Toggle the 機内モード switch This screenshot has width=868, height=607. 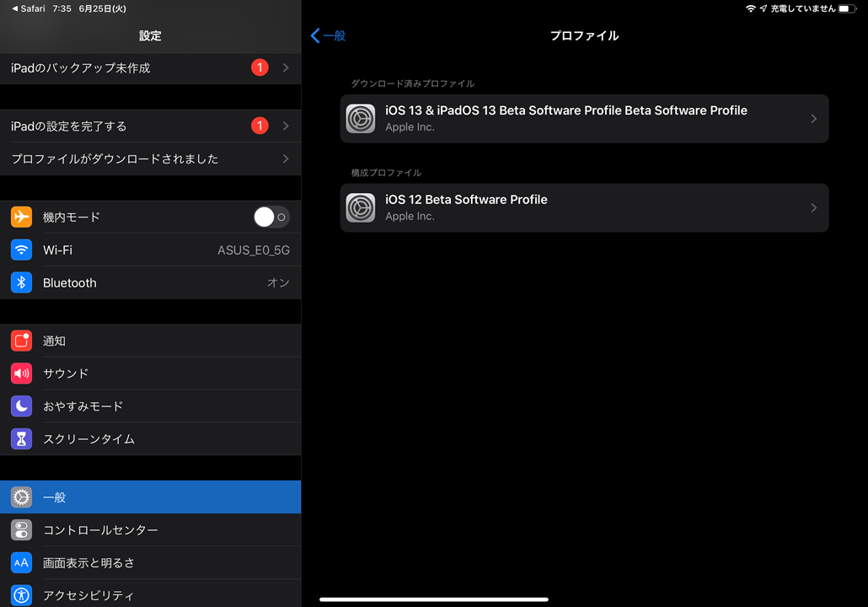271,218
